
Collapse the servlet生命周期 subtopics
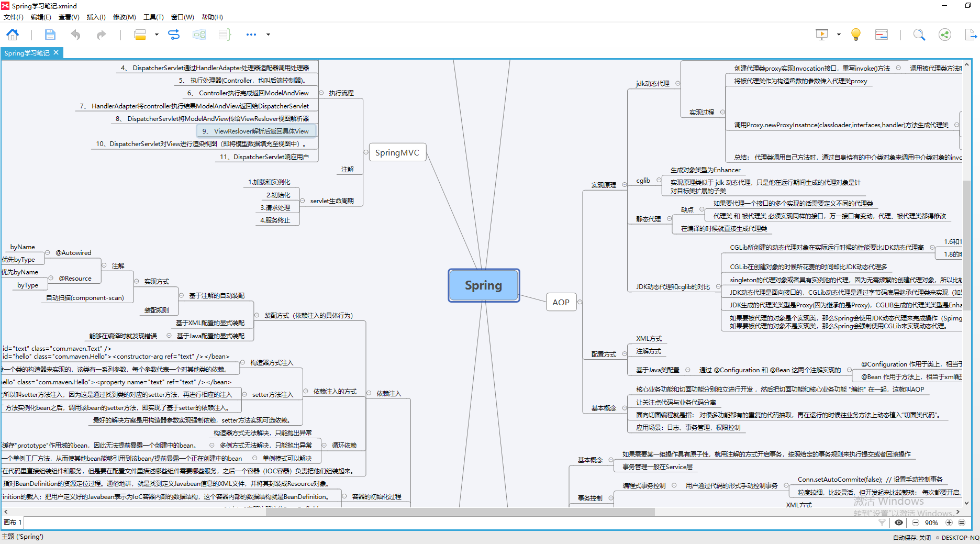[x=303, y=201]
